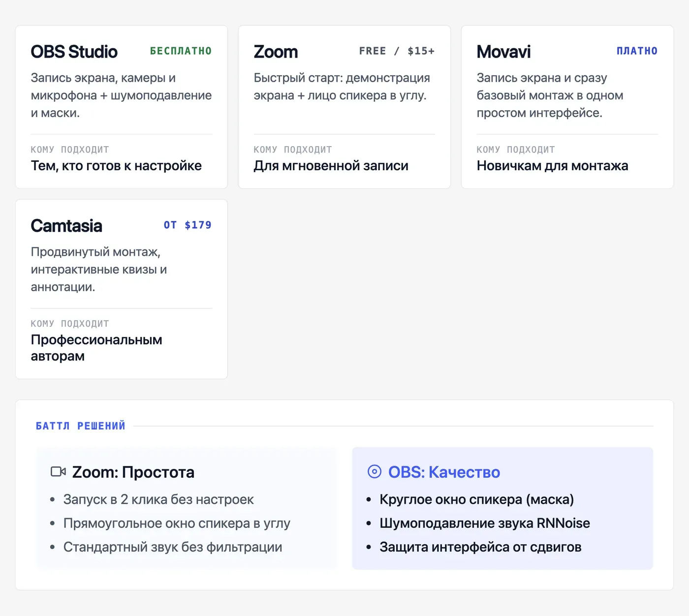Screen dimensions: 689x616
Task: Click КОМУ ПОДХОДИТ label in OBS Studio card
Action: tap(70, 150)
